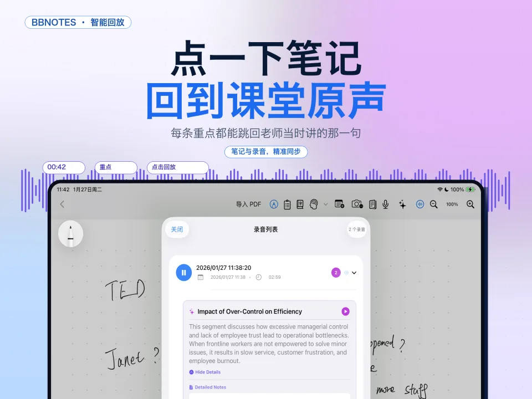Image resolution: width=532 pixels, height=399 pixels.
Task: Click the 11:42 status bar clock
Action: pyautogui.click(x=63, y=190)
